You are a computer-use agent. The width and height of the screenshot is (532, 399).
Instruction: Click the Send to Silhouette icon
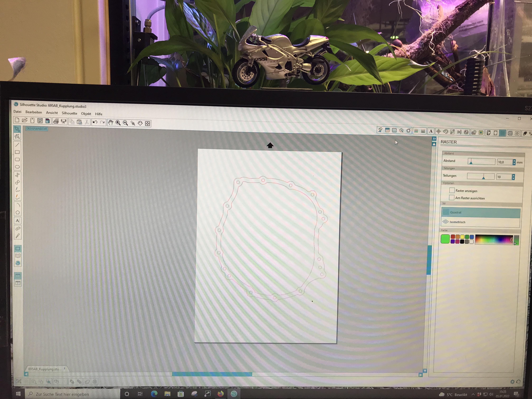point(64,122)
